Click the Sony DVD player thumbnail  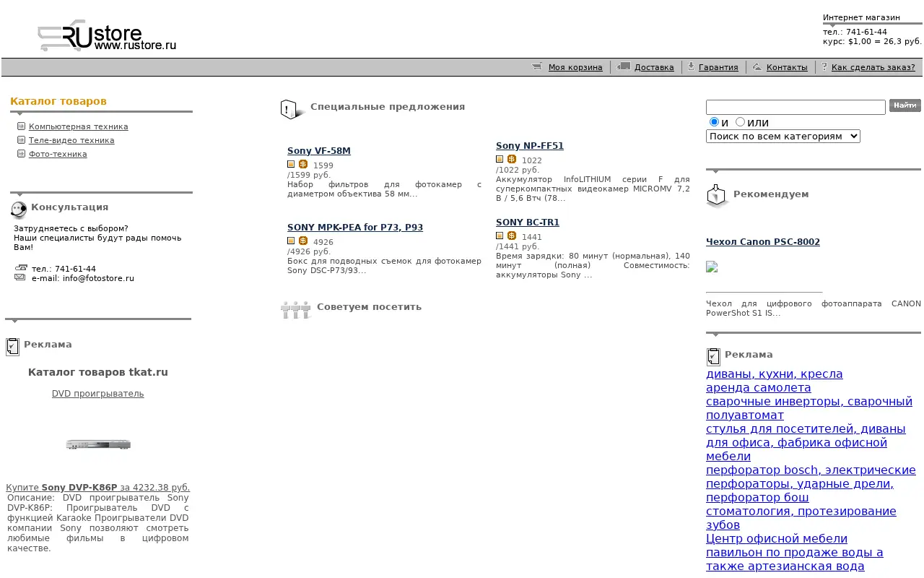(x=98, y=444)
